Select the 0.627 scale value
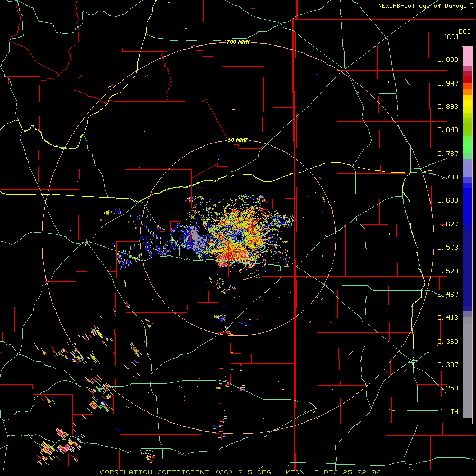The image size is (476, 476). pyautogui.click(x=448, y=224)
